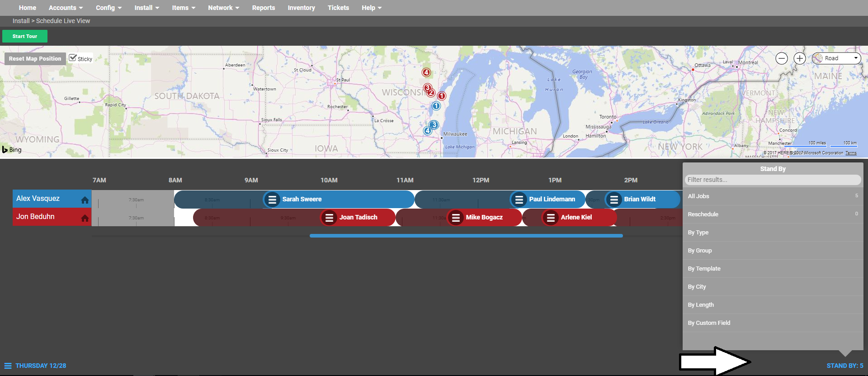Click the blue horizontal timeline scrollbar
The image size is (868, 376).
(x=466, y=236)
